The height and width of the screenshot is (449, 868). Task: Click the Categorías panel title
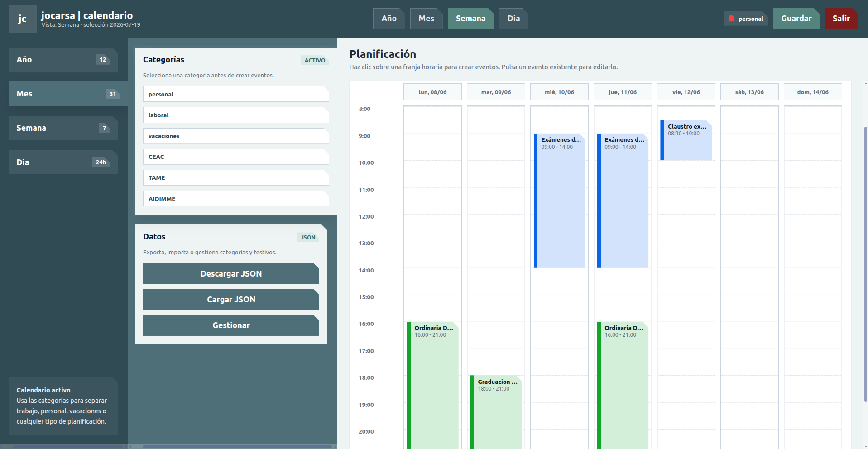pyautogui.click(x=163, y=59)
